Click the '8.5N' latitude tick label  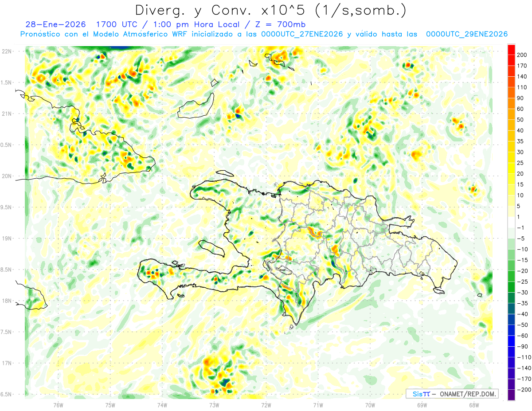[6, 270]
